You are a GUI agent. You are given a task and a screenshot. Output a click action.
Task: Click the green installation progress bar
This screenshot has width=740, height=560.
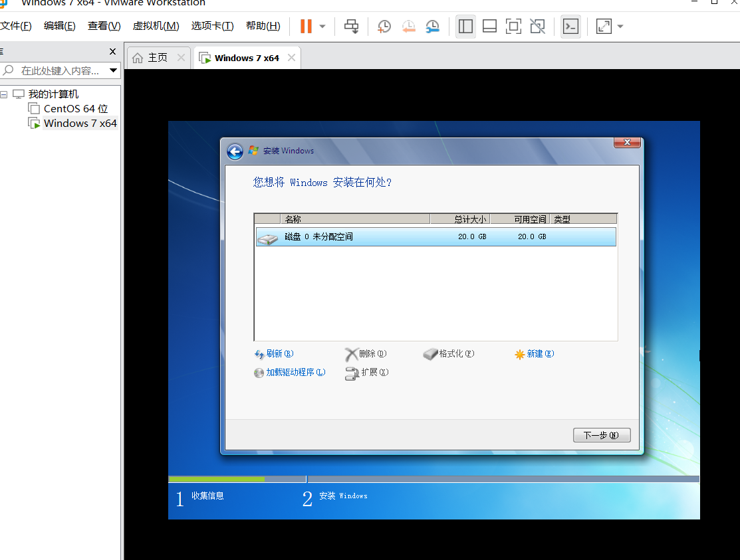click(x=216, y=478)
